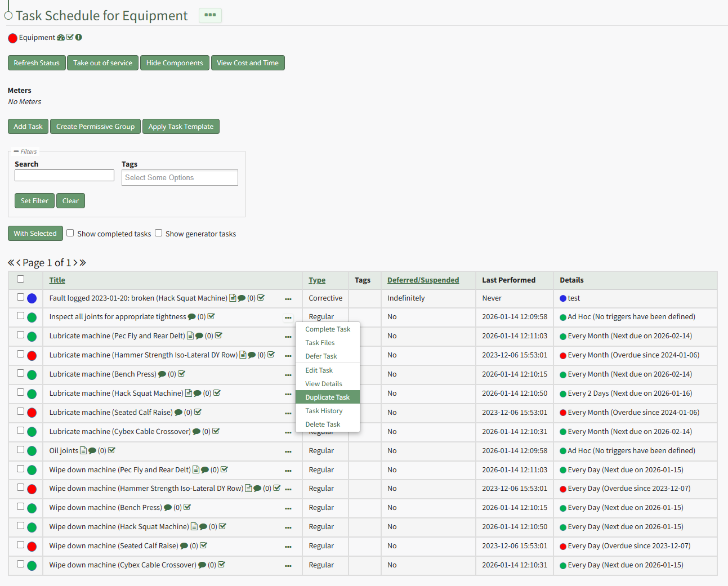The image size is (728, 586).
Task: Click blue status dot on Fault logged row
Action: [32, 298]
